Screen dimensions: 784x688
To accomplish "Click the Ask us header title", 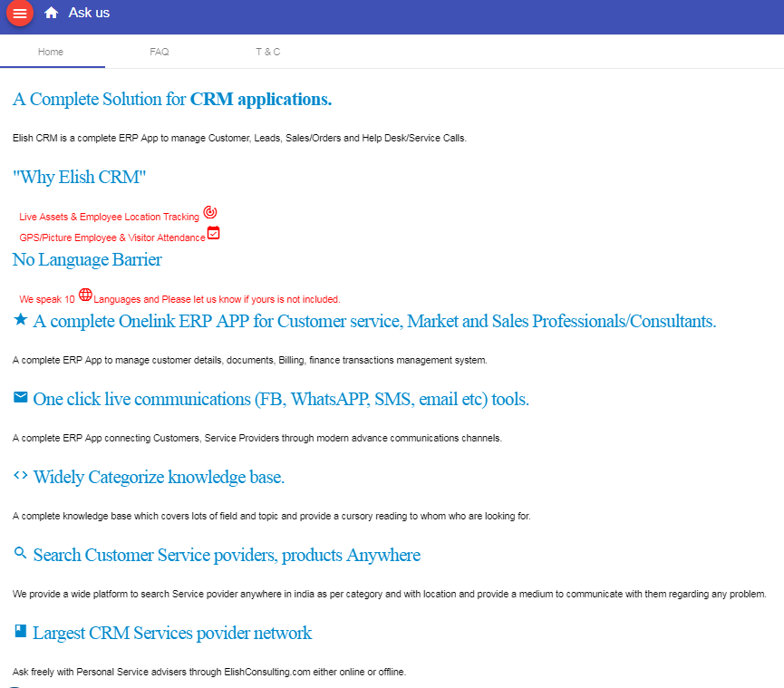I will click(x=89, y=13).
